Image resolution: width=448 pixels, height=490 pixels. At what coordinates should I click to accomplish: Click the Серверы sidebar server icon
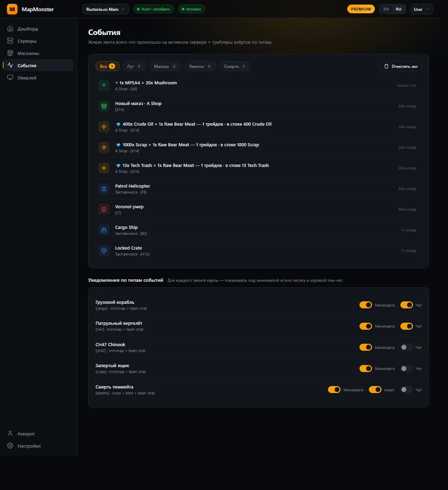pyautogui.click(x=10, y=41)
